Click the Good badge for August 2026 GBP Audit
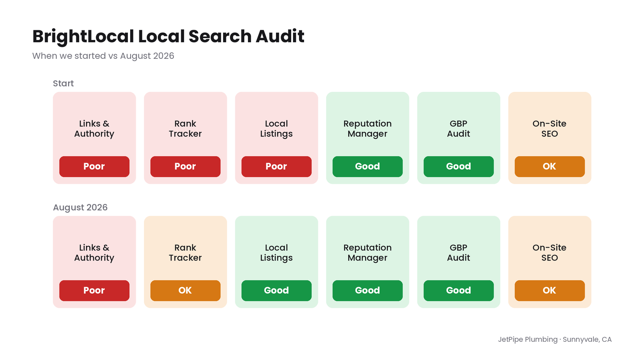This screenshot has width=644, height=362. click(x=459, y=290)
